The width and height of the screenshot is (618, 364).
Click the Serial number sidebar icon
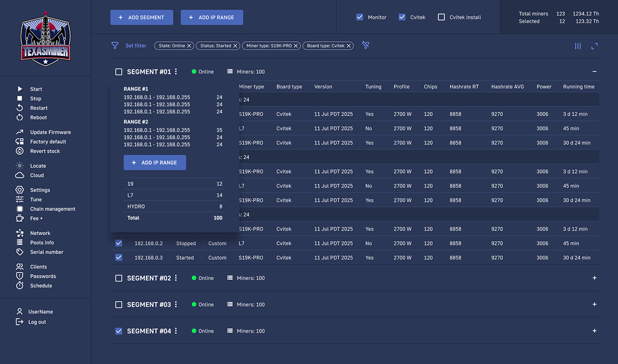(x=20, y=252)
